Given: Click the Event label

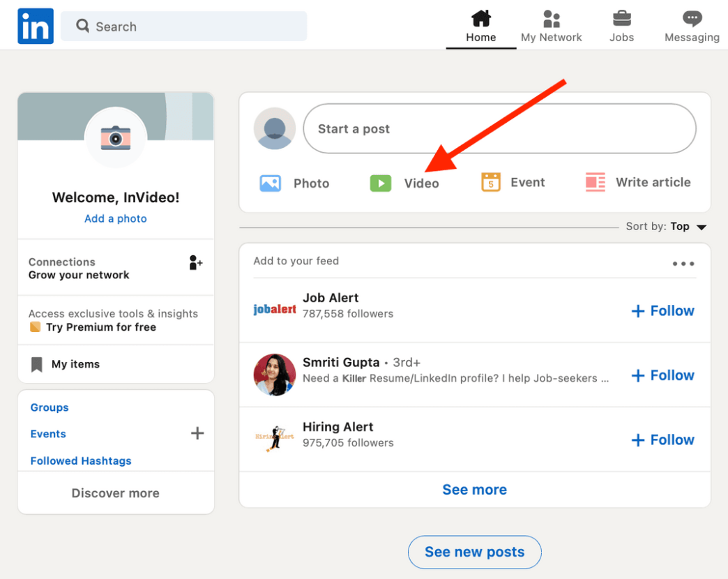Looking at the screenshot, I should click(x=527, y=183).
